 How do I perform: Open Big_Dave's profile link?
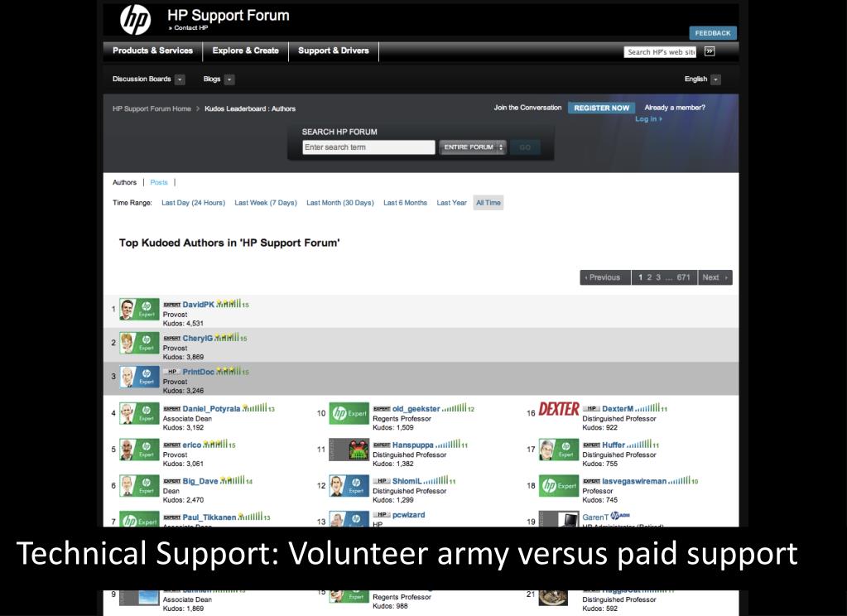coord(200,481)
